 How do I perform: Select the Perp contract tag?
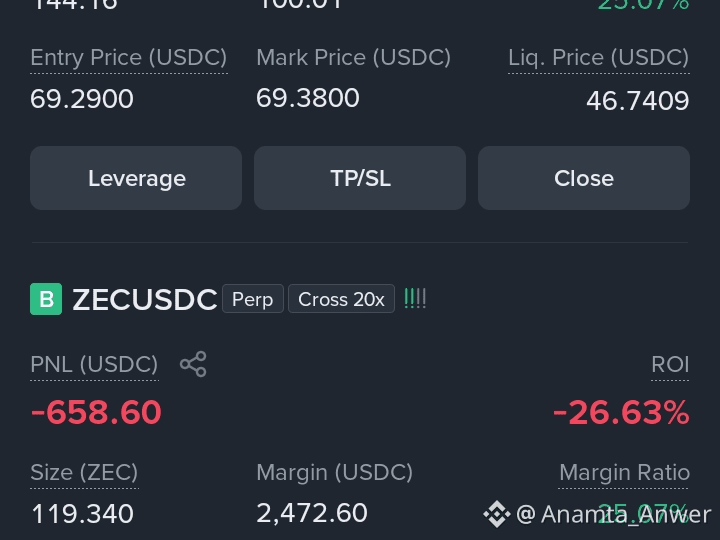coord(253,299)
